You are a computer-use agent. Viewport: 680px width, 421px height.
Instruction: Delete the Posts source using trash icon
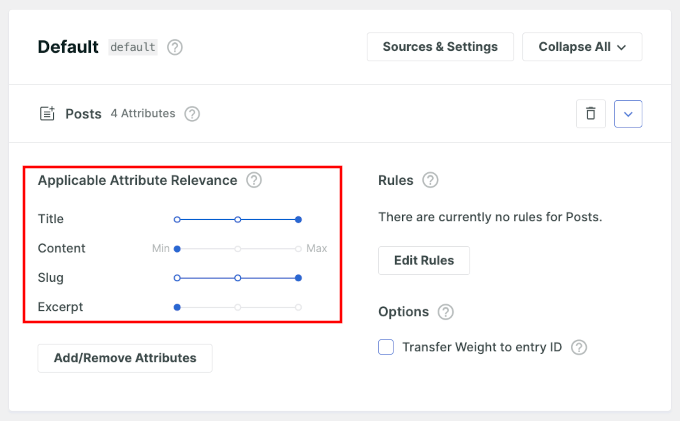[x=590, y=114]
